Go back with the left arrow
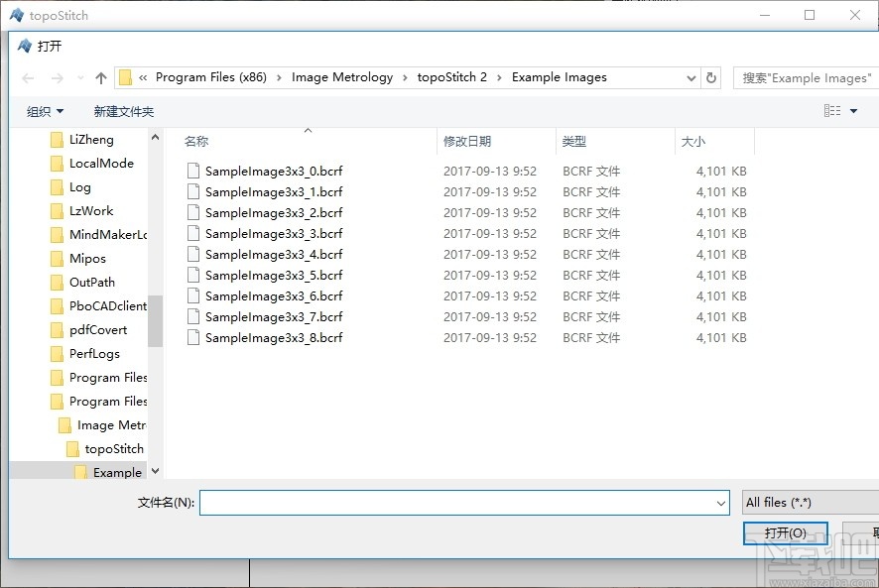The height and width of the screenshot is (588, 879). (x=28, y=78)
